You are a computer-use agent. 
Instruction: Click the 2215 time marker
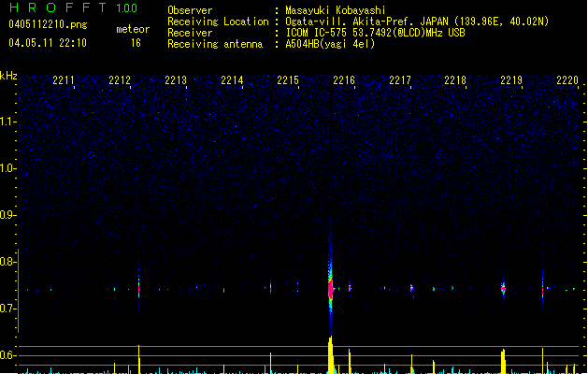coord(288,80)
